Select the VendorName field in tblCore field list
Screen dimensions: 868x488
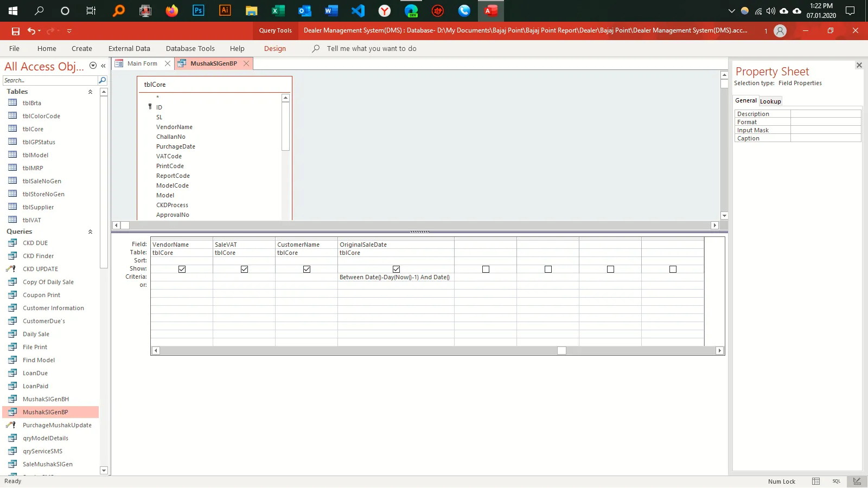point(174,127)
